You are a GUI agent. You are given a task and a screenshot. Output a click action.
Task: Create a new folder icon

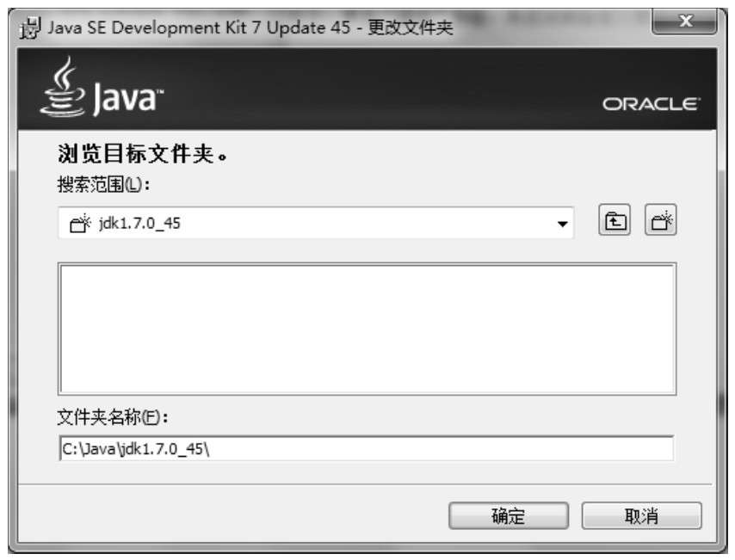661,220
